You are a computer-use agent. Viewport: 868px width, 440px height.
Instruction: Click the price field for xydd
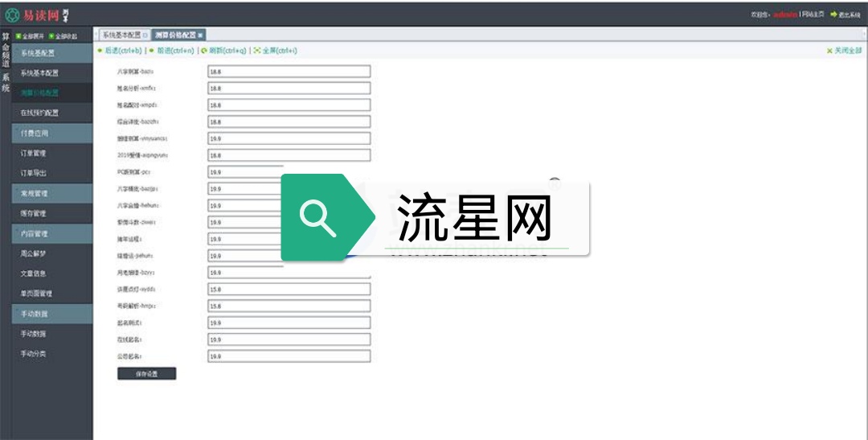(289, 289)
